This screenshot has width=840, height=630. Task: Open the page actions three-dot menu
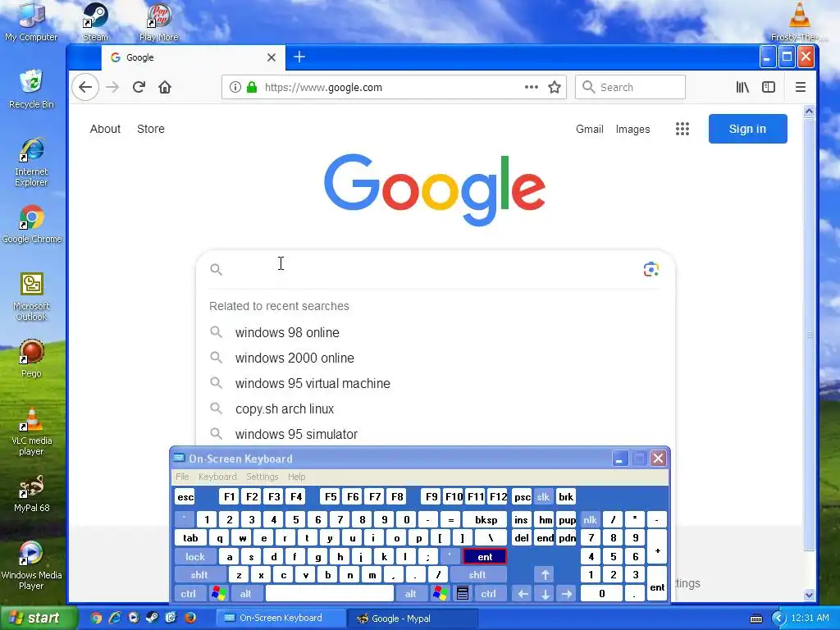[531, 87]
